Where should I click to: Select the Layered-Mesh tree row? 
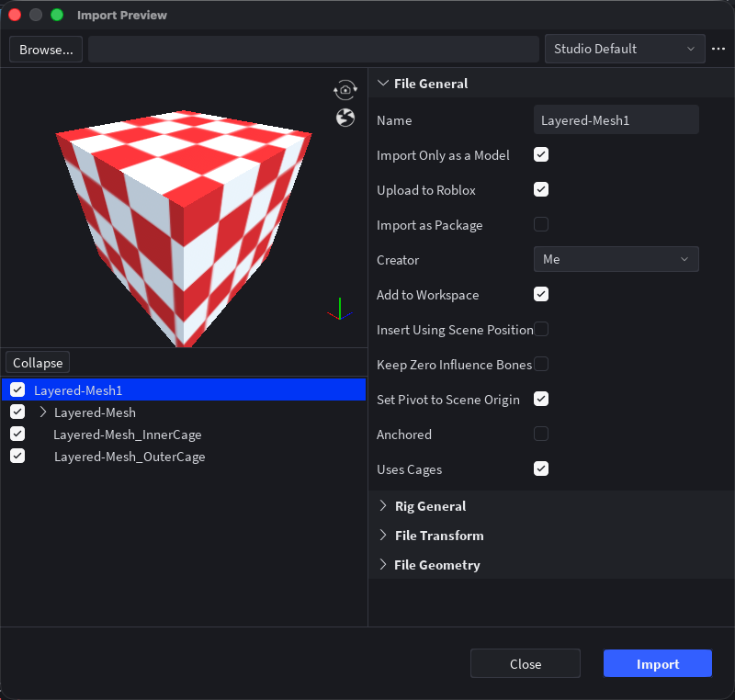(x=184, y=412)
